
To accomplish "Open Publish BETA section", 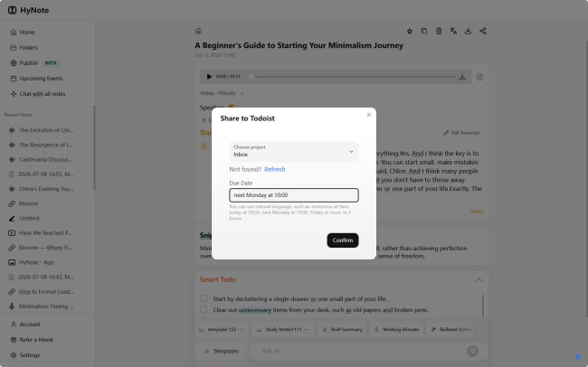I will click(33, 63).
